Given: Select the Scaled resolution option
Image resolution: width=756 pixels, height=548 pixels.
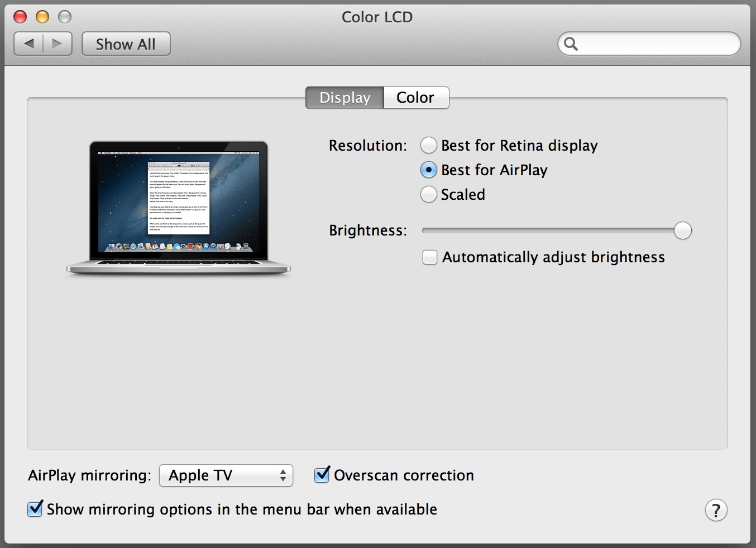Looking at the screenshot, I should point(429,194).
